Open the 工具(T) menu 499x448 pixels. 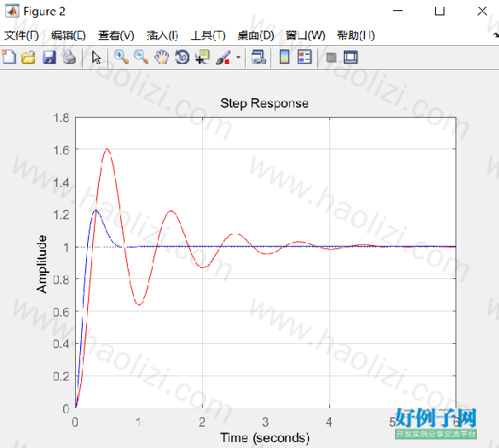pyautogui.click(x=208, y=35)
